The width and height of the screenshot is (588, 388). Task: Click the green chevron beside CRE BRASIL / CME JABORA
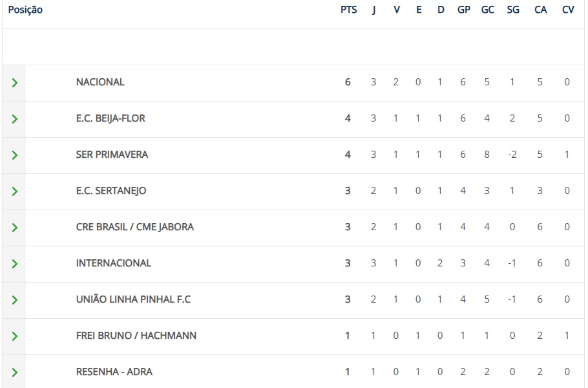tap(15, 228)
